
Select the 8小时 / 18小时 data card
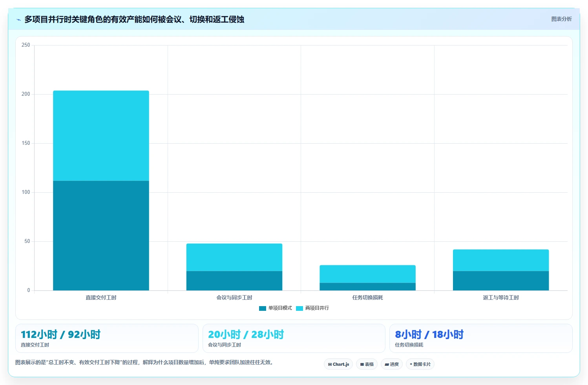[x=481, y=338]
